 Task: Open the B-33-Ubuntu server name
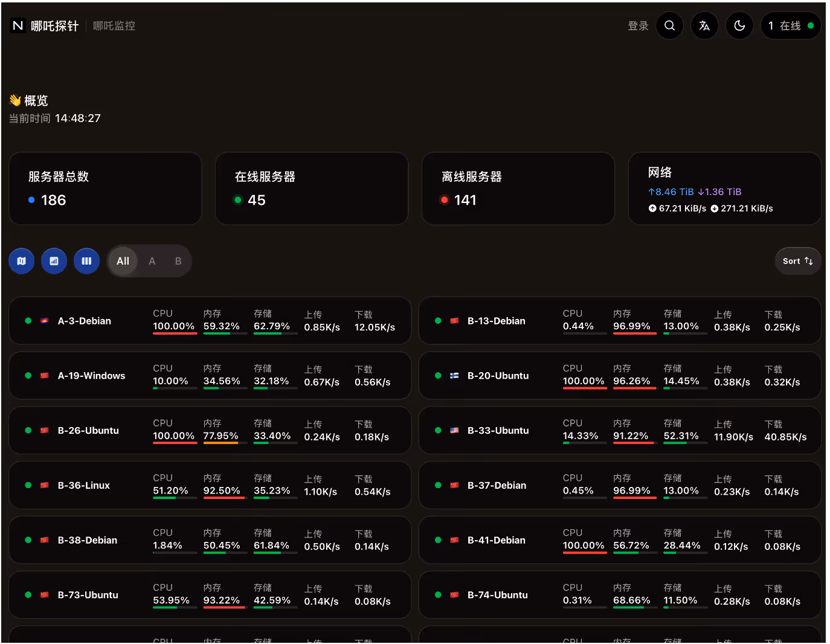click(498, 431)
